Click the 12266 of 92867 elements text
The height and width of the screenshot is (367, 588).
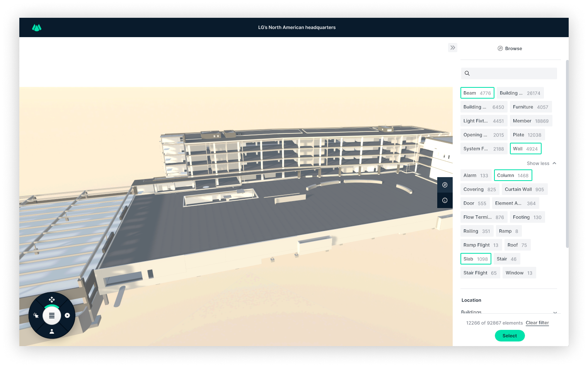494,323
